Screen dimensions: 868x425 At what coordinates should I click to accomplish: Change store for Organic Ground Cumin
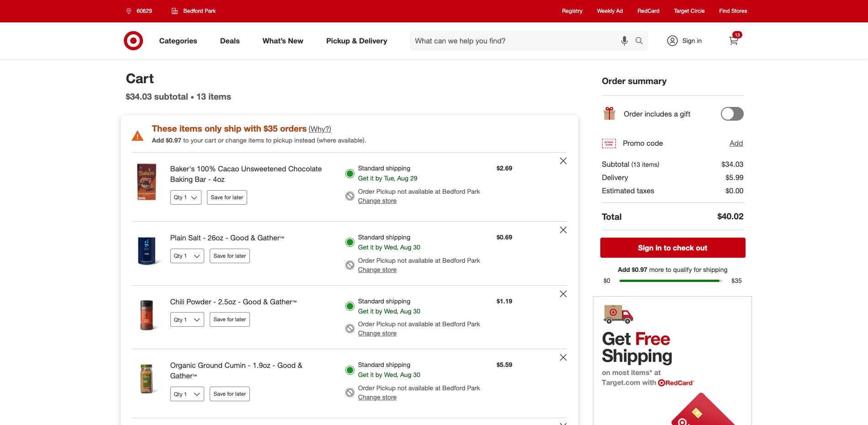[x=377, y=397]
